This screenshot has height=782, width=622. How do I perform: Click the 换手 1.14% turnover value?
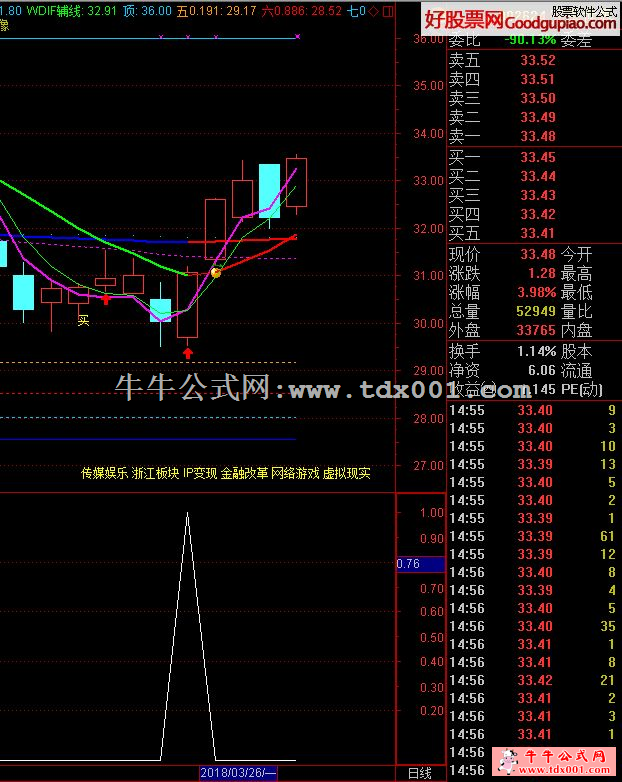coord(537,352)
